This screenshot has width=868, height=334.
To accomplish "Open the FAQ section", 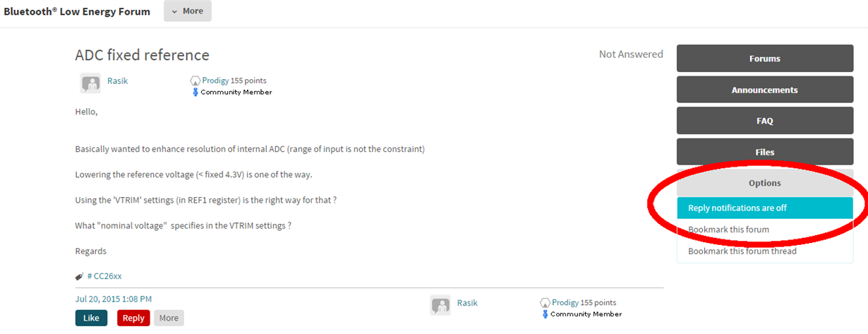I will [x=764, y=121].
